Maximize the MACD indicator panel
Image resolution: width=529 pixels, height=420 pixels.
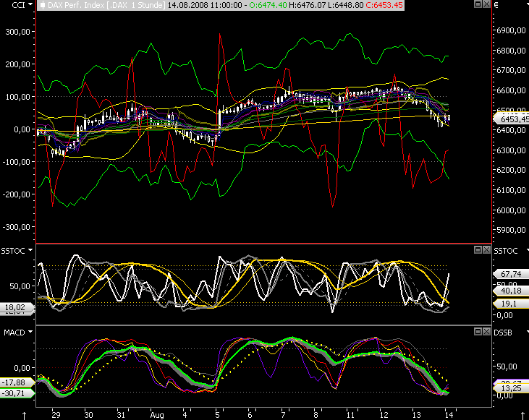click(x=478, y=332)
